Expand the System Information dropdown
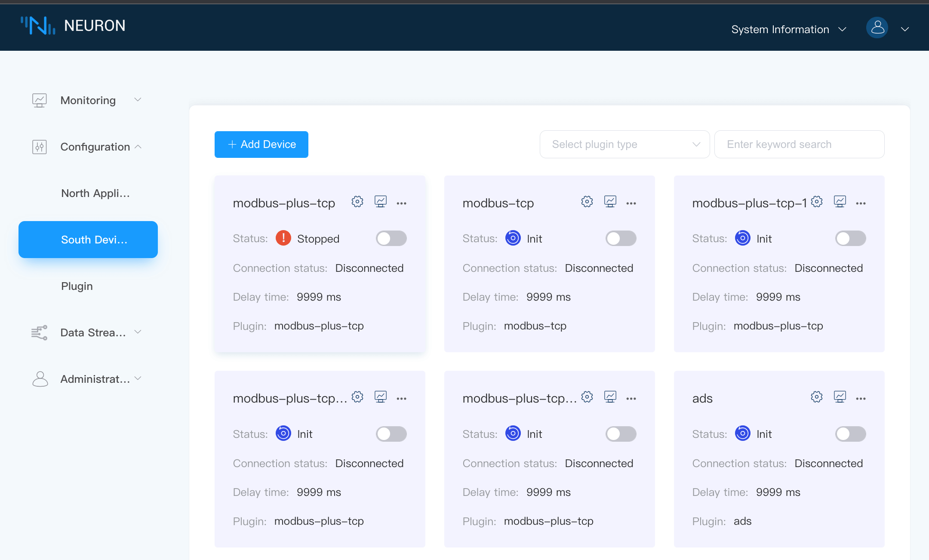929x560 pixels. (788, 29)
